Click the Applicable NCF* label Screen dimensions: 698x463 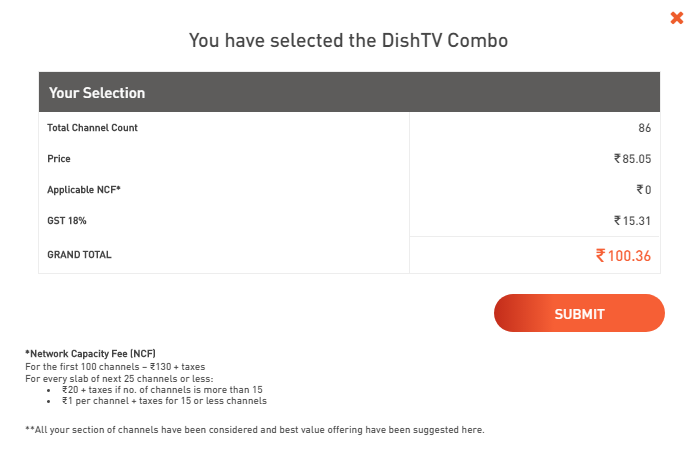point(84,190)
